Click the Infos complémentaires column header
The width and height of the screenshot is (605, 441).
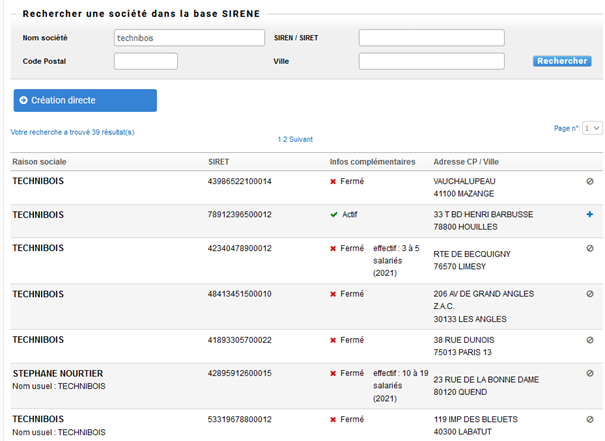372,162
